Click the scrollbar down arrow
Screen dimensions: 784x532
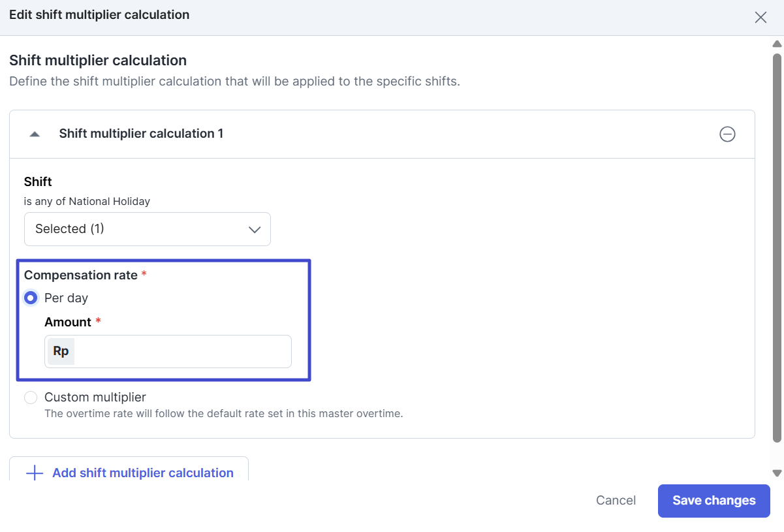(x=777, y=473)
